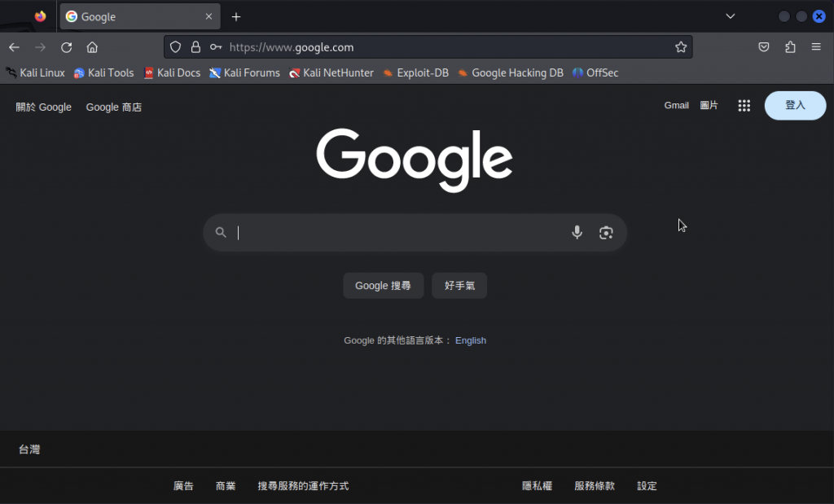Click the Google 搜尋 button
Viewport: 834px width, 504px height.
384,286
